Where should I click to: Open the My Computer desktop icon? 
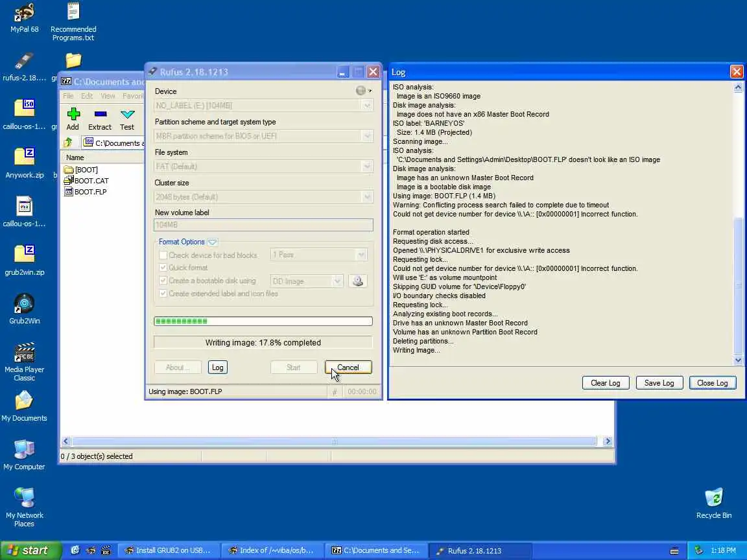point(24,455)
